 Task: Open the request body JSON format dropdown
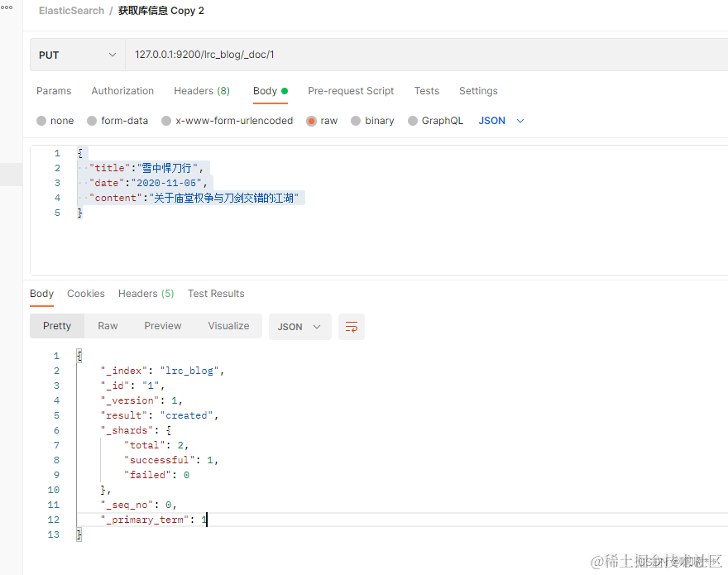(x=501, y=121)
